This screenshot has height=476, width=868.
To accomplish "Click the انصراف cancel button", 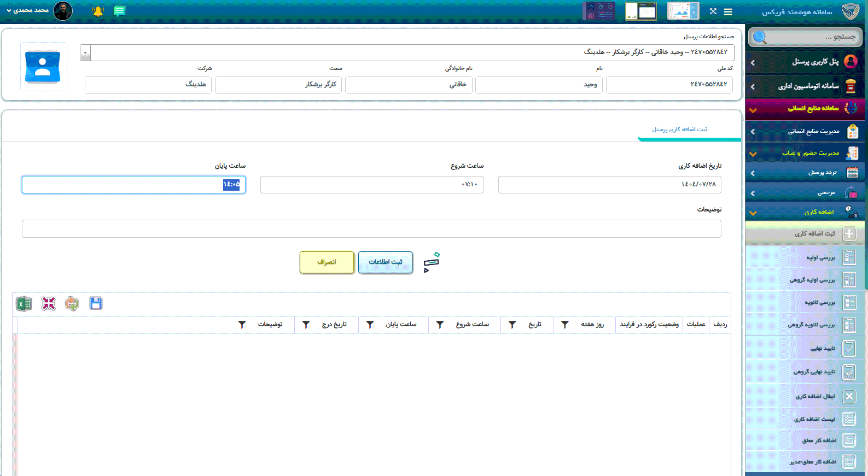I will click(327, 262).
